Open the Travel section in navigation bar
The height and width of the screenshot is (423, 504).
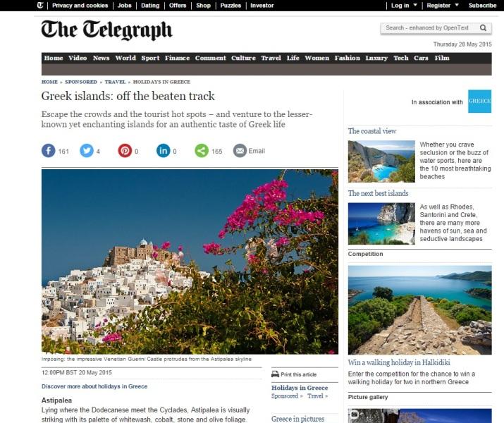(x=271, y=59)
